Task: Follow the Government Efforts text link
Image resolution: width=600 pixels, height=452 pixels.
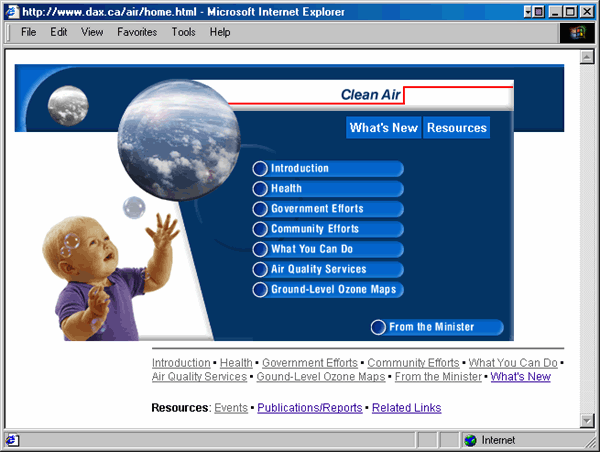Action: 310,363
